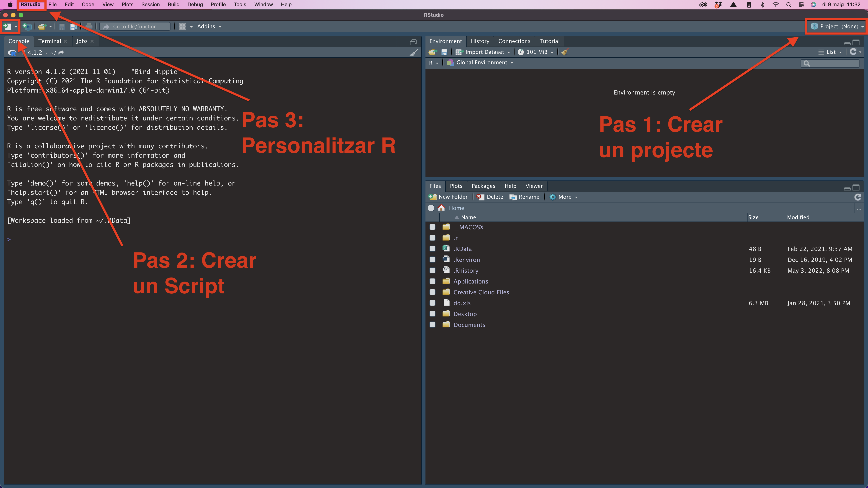The width and height of the screenshot is (868, 488).
Task: Check the Documents folder checkbox
Action: (432, 324)
